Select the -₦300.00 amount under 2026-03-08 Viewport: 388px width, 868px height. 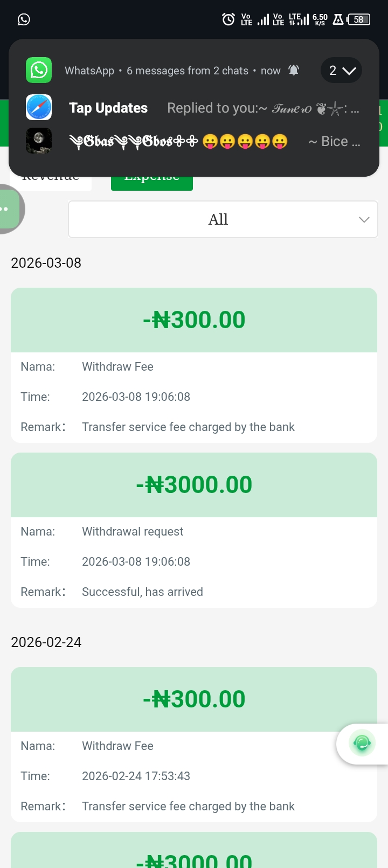tap(194, 320)
